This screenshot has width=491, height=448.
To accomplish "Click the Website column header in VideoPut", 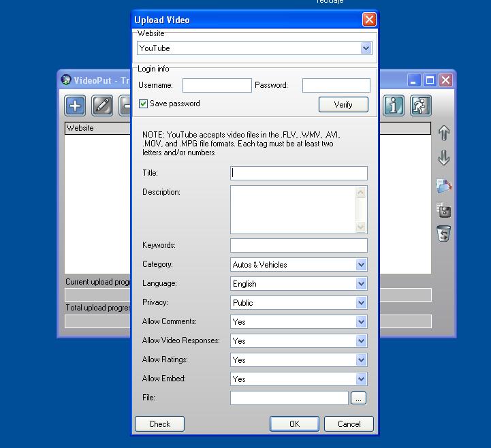I will click(x=97, y=128).
